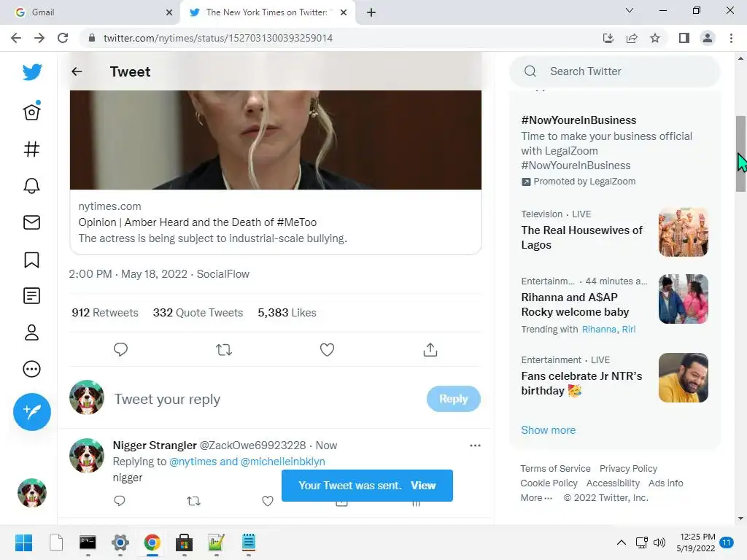Go back using the Tweet header arrow

77,71
